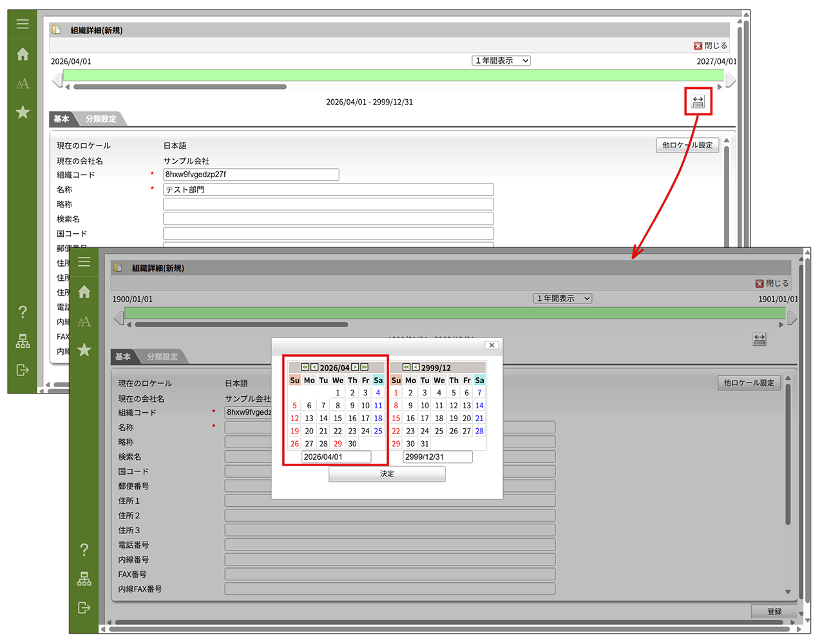Switch to the 分類設定 tab in background window
The width and height of the screenshot is (820, 644).
tap(101, 119)
